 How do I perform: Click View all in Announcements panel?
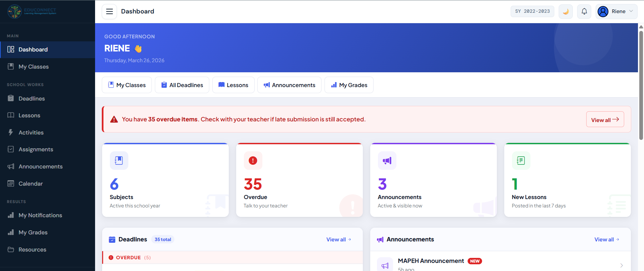click(x=607, y=239)
